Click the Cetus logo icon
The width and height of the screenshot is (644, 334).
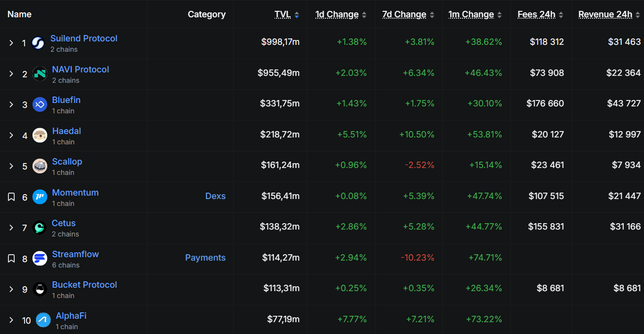[39, 228]
